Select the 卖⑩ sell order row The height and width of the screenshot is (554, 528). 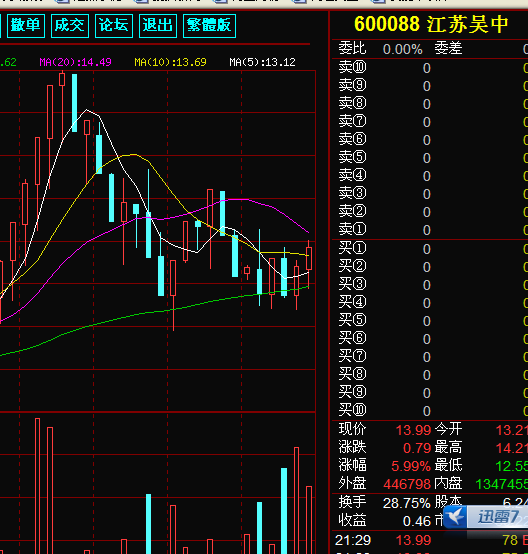click(430, 67)
